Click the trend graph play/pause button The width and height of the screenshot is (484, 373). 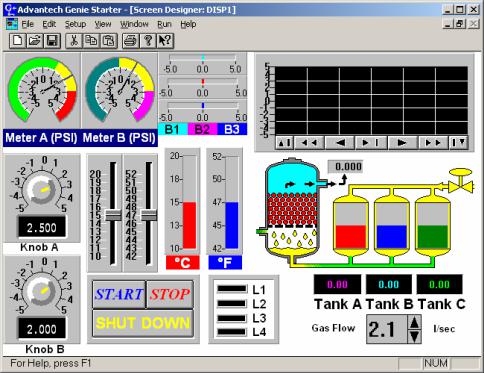pyautogui.click(x=371, y=143)
